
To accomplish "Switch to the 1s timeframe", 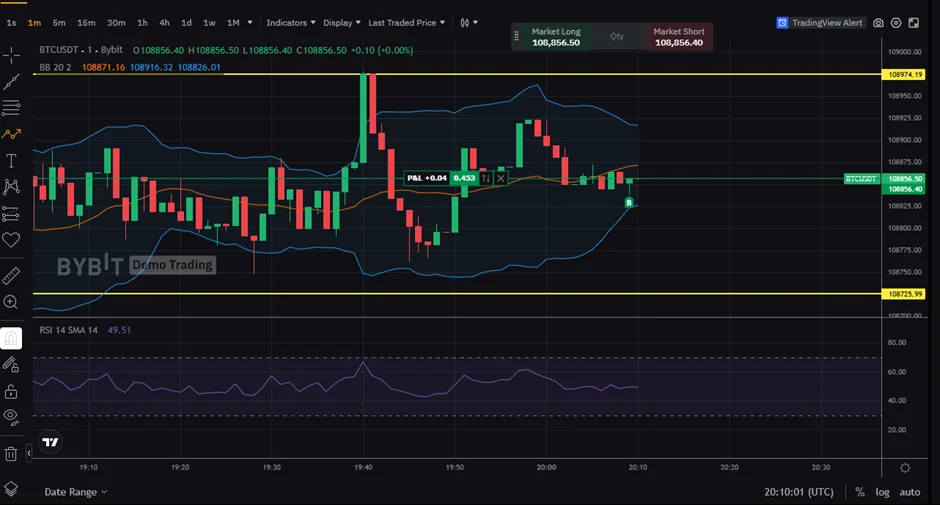I will (11, 23).
